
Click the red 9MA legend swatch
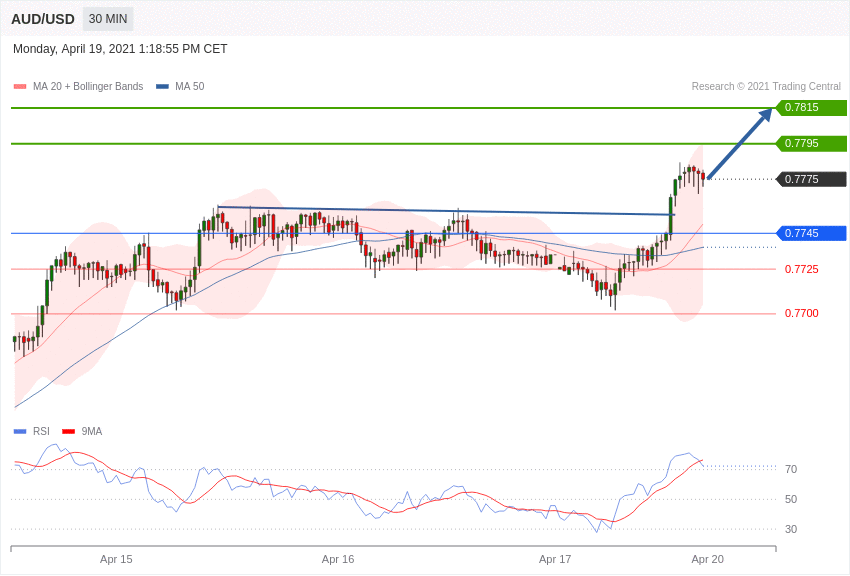[x=68, y=431]
